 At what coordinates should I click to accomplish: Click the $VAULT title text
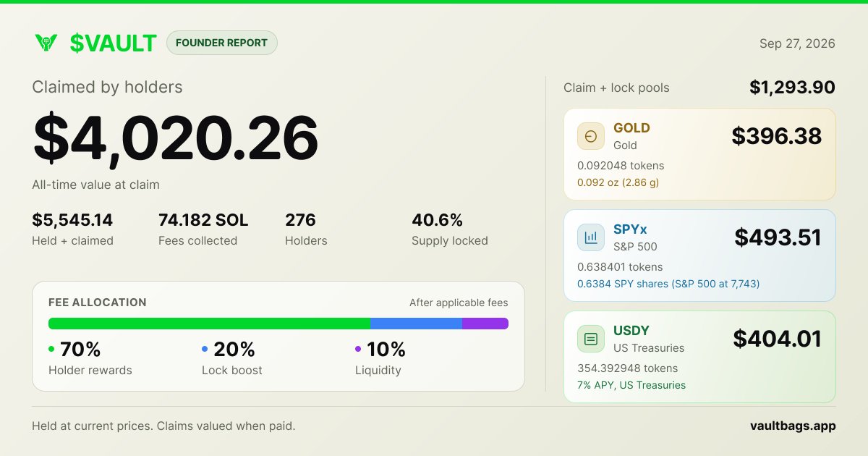click(113, 43)
